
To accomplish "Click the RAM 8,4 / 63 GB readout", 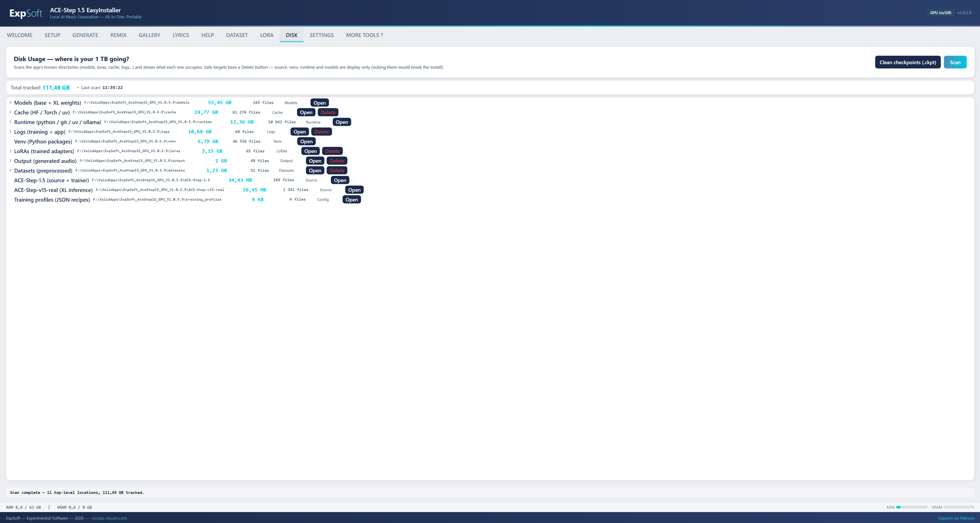I will (x=23, y=507).
